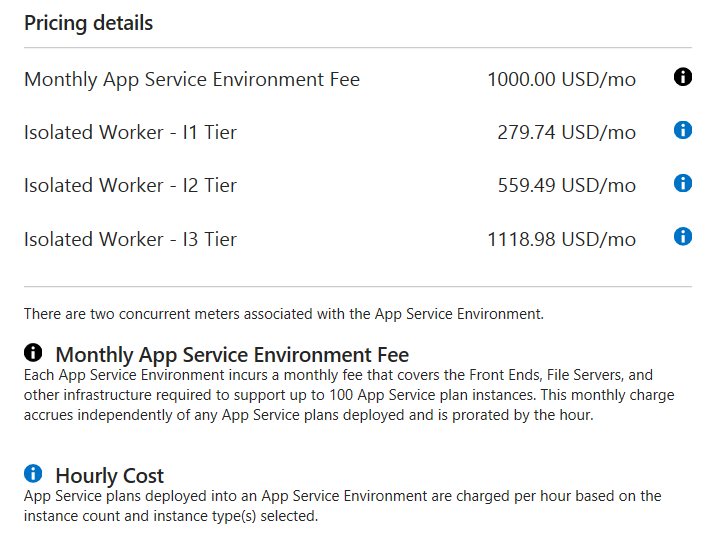Viewport: 711px width, 539px height.
Task: Select the Isolated Worker - I1 Tier label
Action: pos(130,132)
